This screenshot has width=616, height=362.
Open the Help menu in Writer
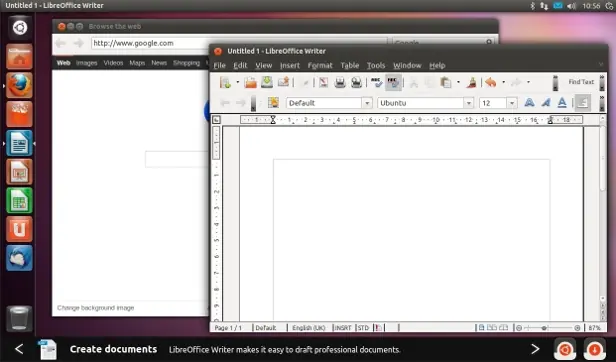(437, 65)
